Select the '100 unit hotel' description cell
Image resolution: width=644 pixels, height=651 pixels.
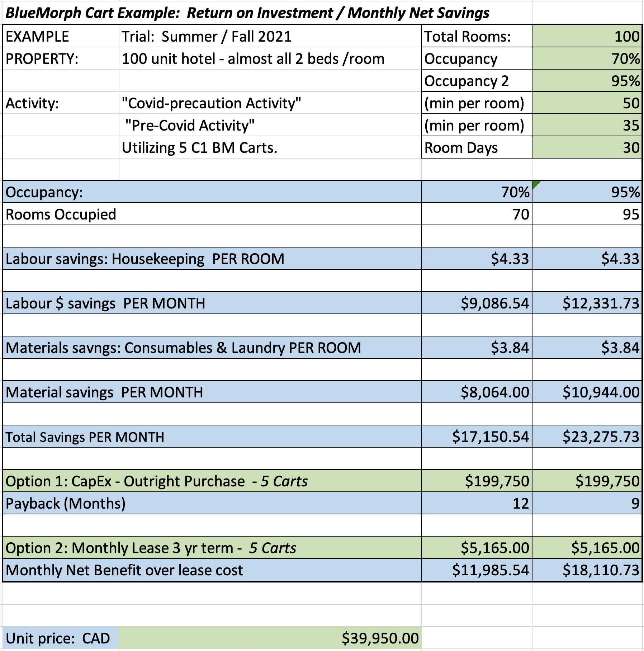pos(270,58)
